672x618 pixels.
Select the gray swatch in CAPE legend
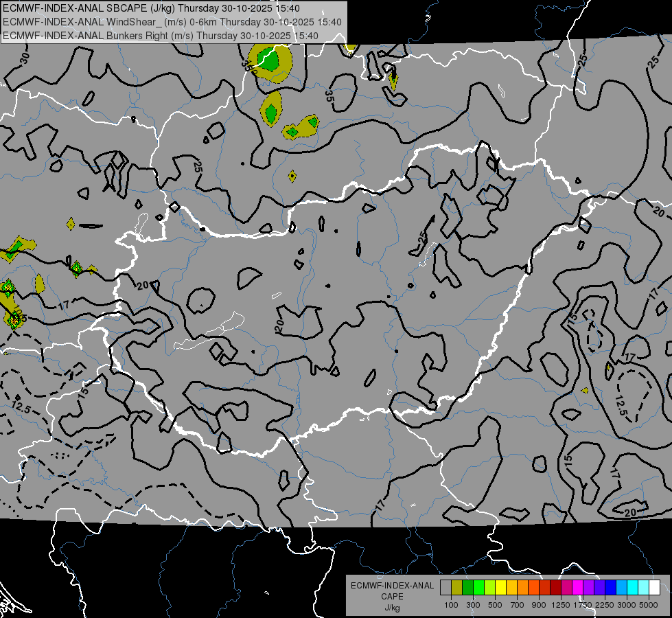coord(445,588)
